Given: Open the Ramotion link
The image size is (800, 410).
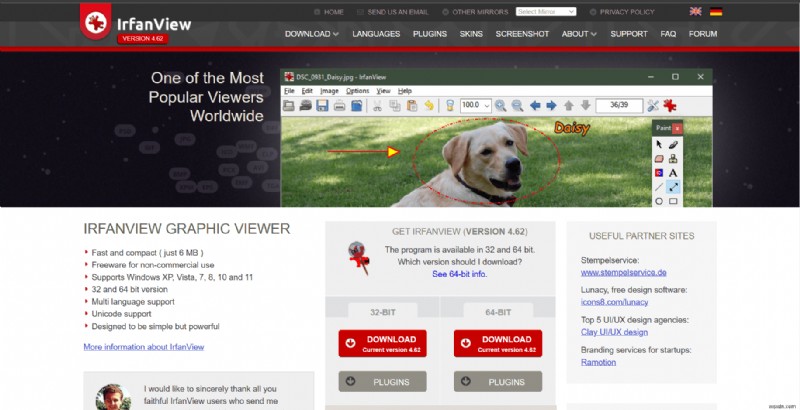Looking at the screenshot, I should tap(598, 362).
